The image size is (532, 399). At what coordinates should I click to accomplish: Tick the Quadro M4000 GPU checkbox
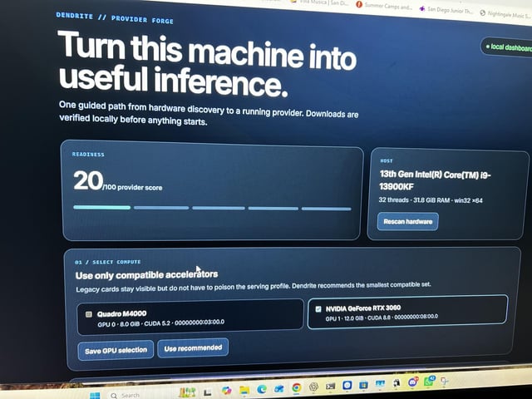[x=89, y=314]
